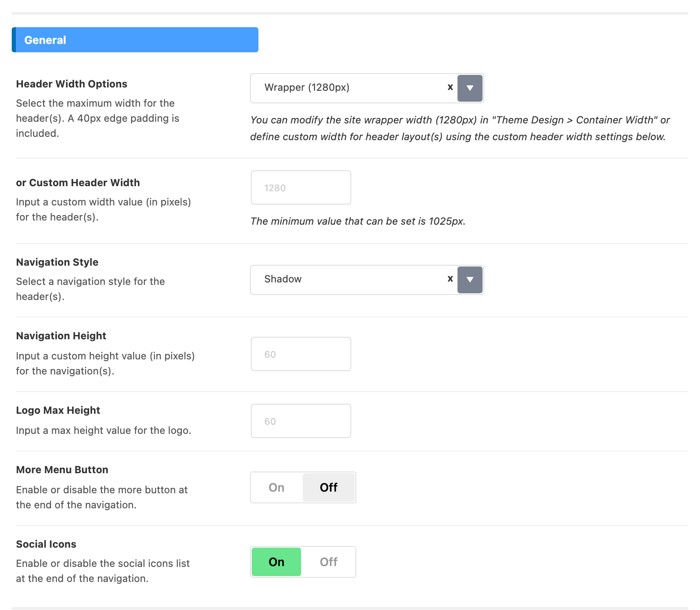Click the Logo Max Height heading
This screenshot has height=610, width=700.
coord(58,410)
